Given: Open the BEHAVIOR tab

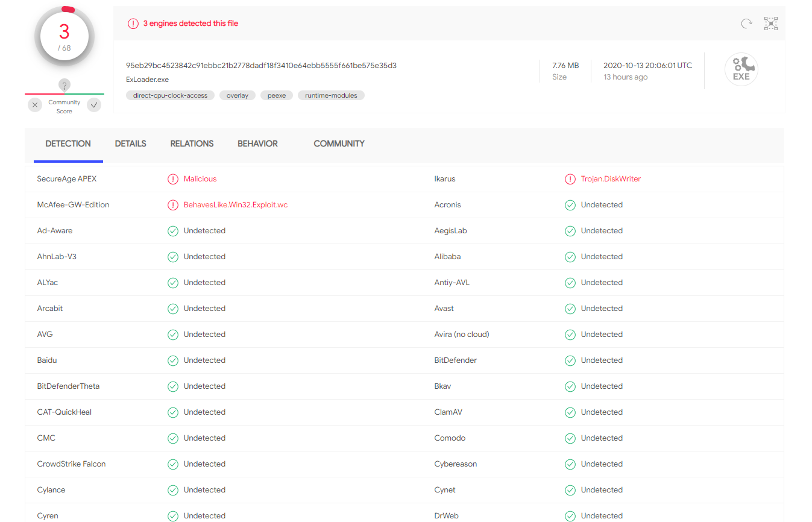Looking at the screenshot, I should 257,143.
